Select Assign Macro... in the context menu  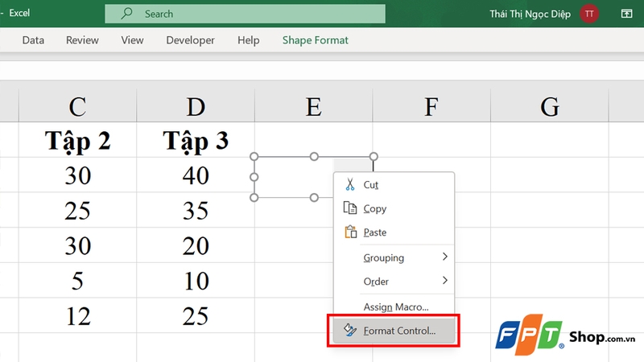coord(394,306)
